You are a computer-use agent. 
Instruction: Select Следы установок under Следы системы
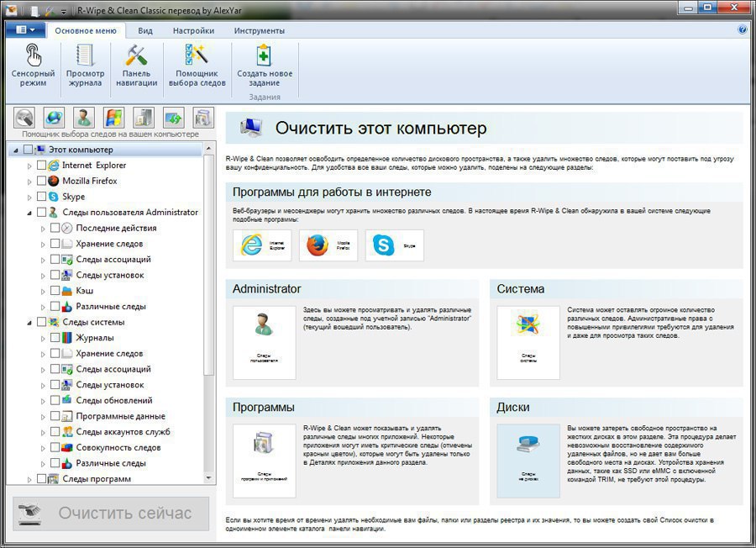[x=110, y=385]
